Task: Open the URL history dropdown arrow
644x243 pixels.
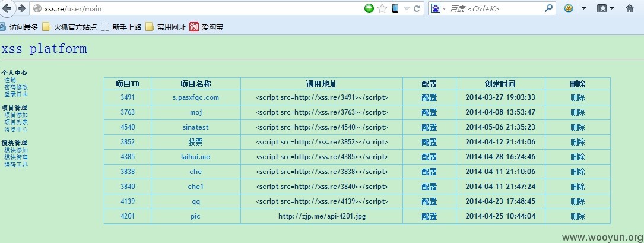Action: pyautogui.click(x=407, y=9)
